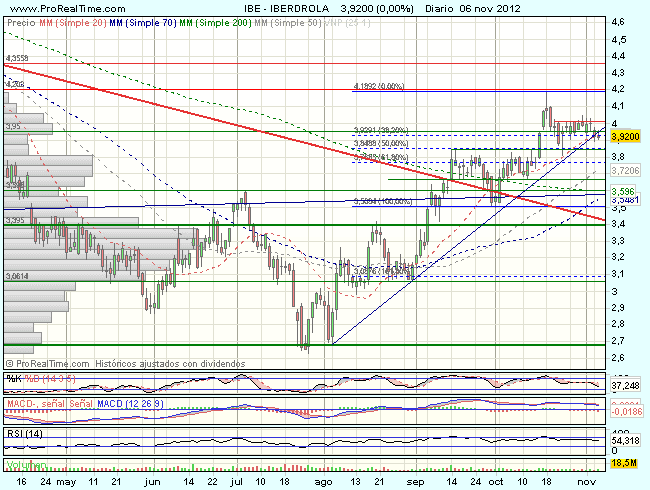
Task: Click the Históricos ajustados con dividendos note
Action: (170, 364)
